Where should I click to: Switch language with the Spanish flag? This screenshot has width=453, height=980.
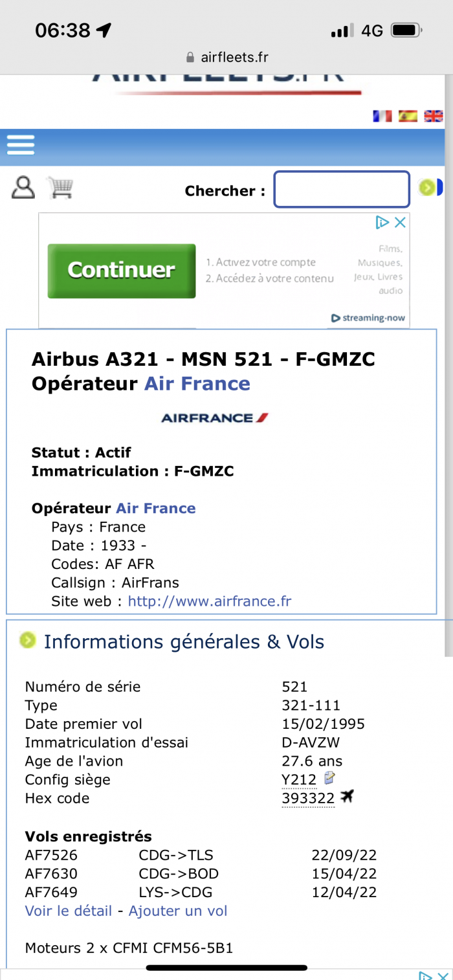coord(408,116)
